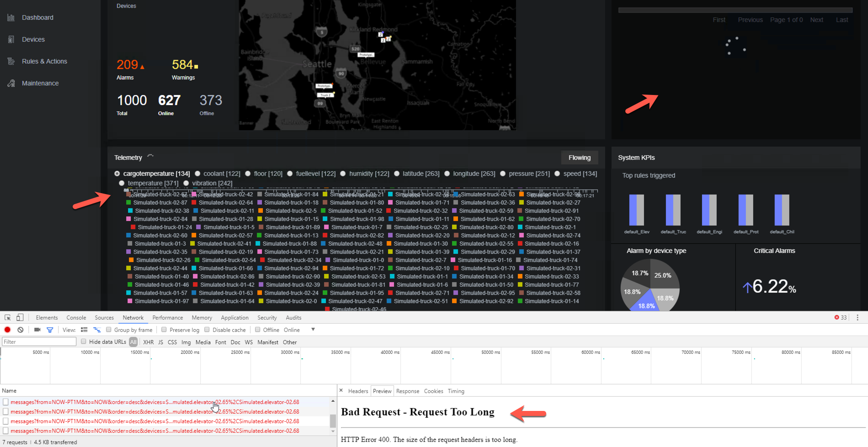Open the network request filter funnel
The image size is (868, 447).
pos(50,329)
